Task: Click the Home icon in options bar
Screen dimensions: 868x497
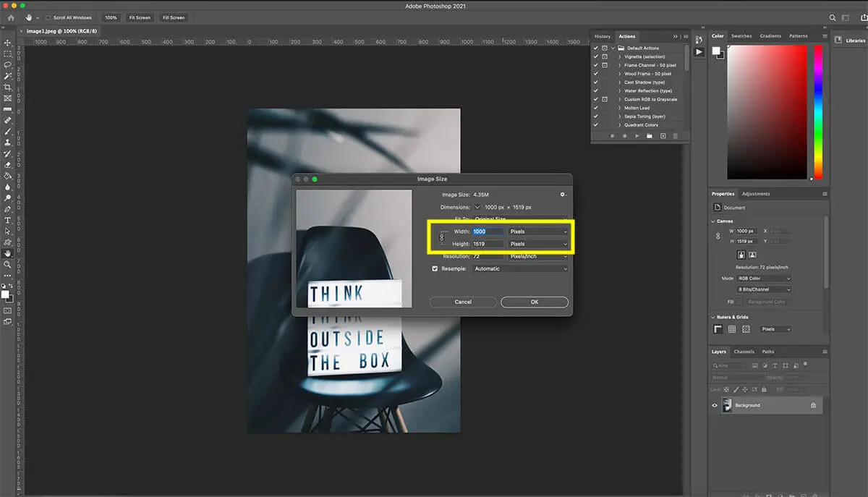Action: [11, 17]
